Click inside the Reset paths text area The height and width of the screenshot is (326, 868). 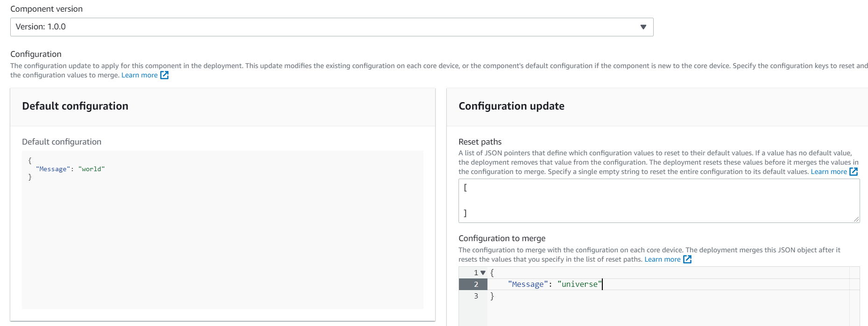pyautogui.click(x=659, y=201)
